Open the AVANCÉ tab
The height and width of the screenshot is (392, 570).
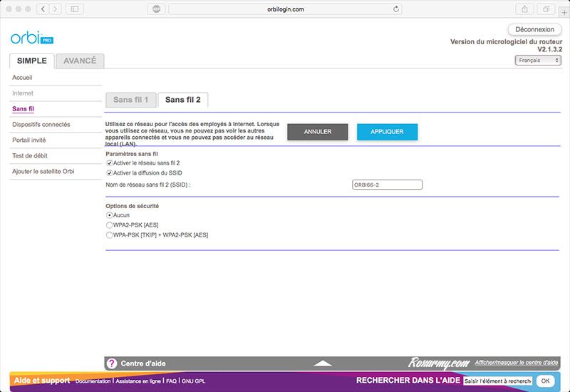(80, 61)
